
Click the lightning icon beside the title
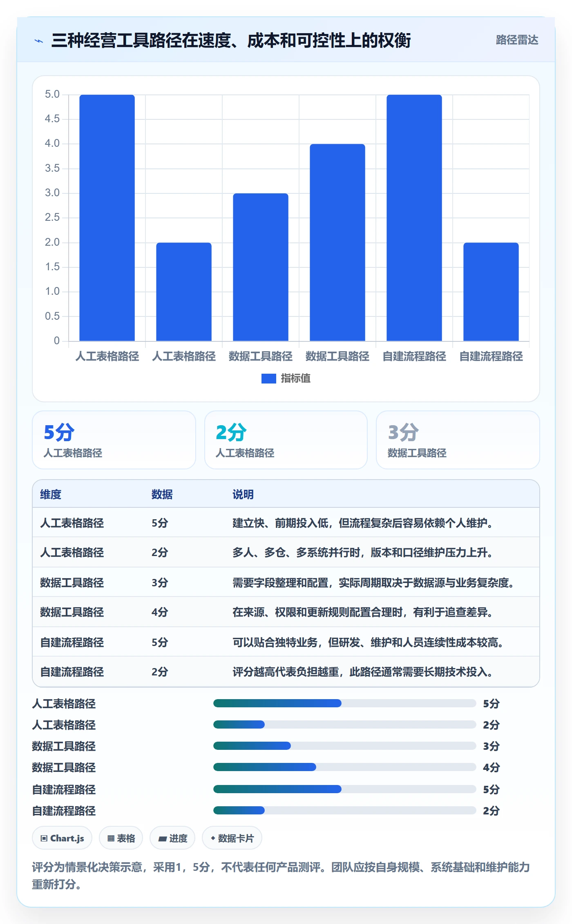point(39,41)
